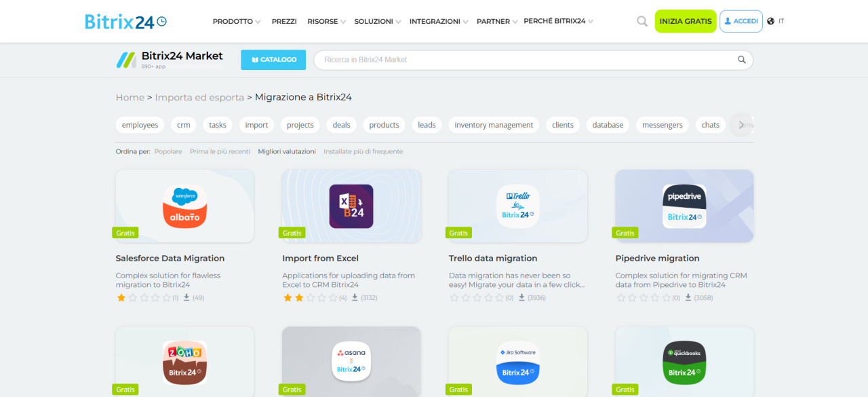Filter by the crm tag
The width and height of the screenshot is (868, 397).
184,125
